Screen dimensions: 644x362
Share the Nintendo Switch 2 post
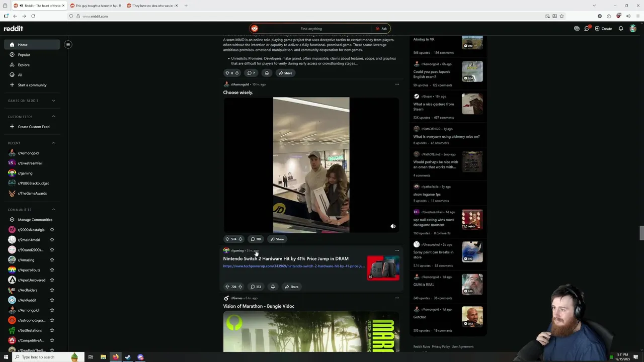coord(291,287)
